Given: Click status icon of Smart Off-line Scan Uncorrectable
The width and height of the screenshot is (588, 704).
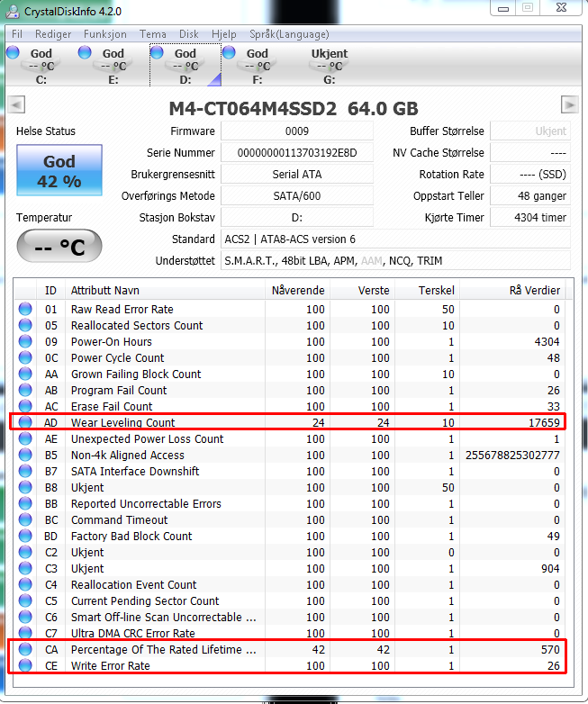Looking at the screenshot, I should click(x=25, y=617).
